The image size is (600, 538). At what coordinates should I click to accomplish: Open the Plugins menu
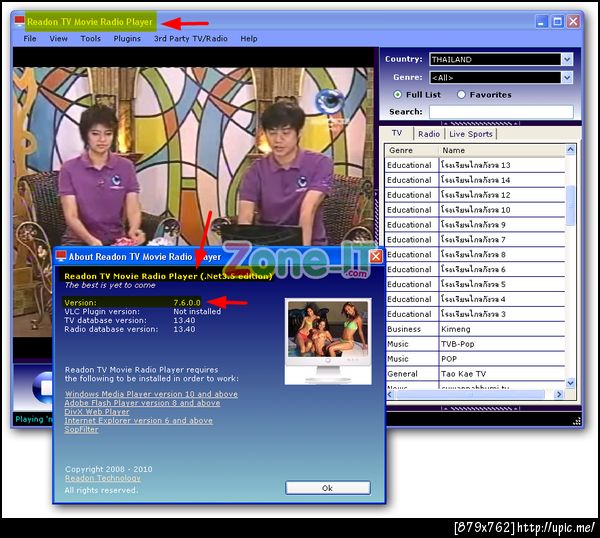coord(127,39)
